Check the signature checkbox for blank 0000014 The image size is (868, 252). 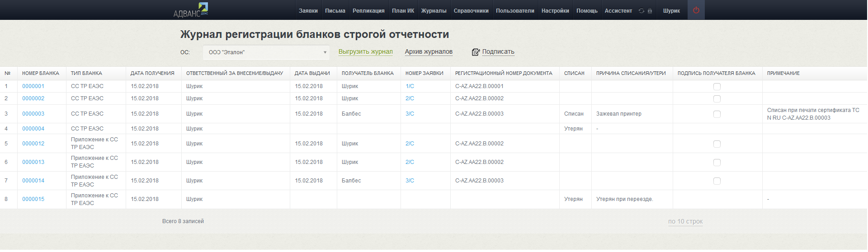click(717, 181)
